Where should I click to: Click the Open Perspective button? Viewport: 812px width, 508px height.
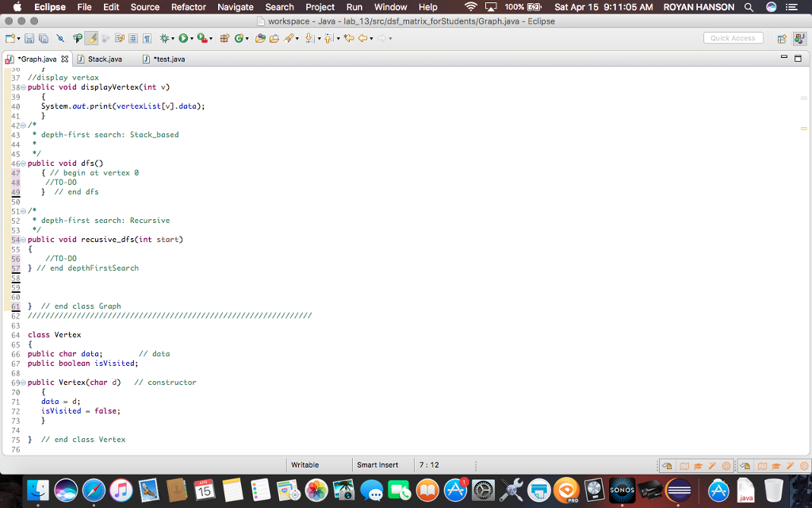(782, 38)
